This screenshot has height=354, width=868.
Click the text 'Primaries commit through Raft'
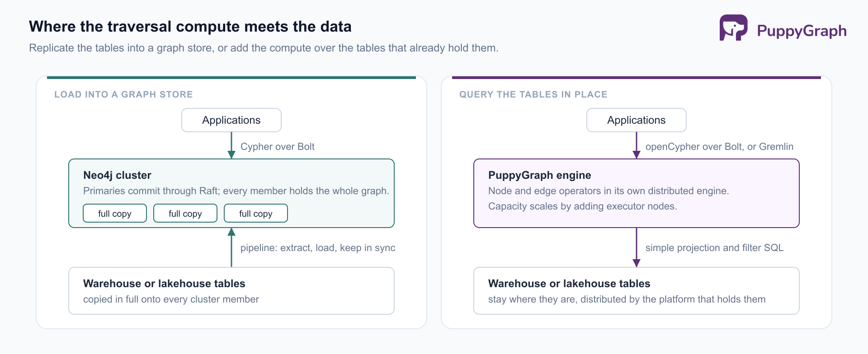tap(151, 191)
